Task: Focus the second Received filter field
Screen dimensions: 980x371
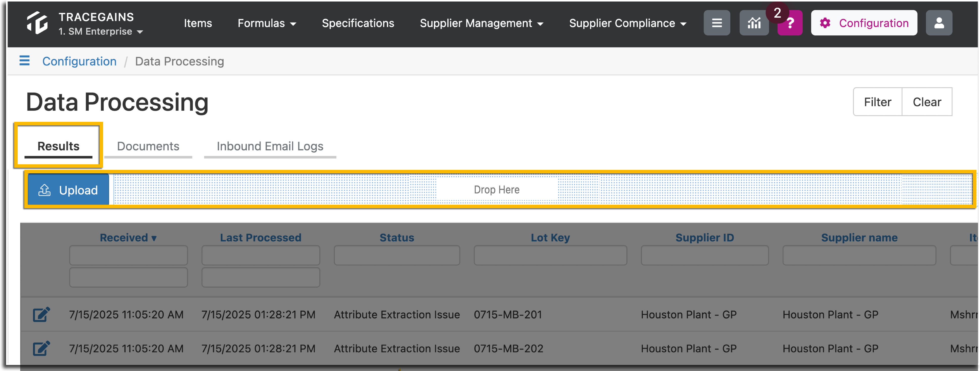Action: [128, 277]
